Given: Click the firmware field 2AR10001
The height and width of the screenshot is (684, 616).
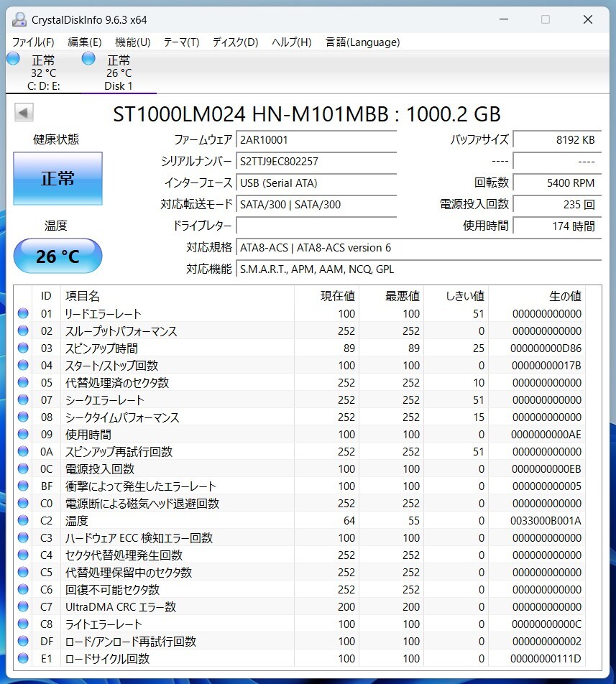Looking at the screenshot, I should coord(316,140).
